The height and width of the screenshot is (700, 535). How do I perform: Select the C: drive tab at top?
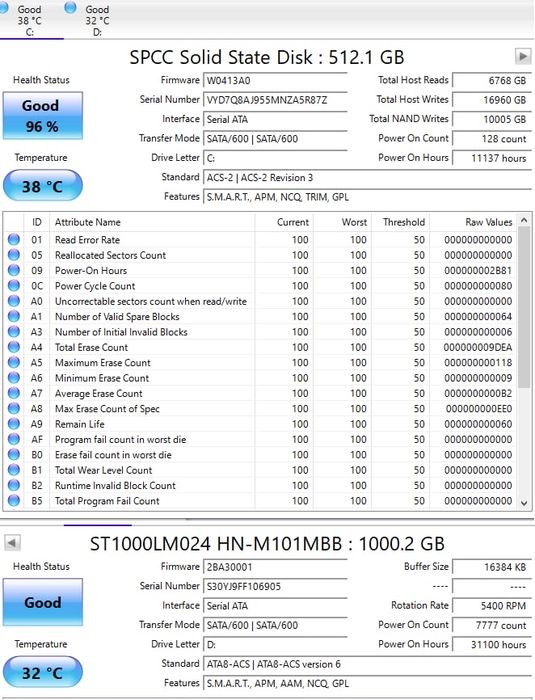click(x=29, y=20)
